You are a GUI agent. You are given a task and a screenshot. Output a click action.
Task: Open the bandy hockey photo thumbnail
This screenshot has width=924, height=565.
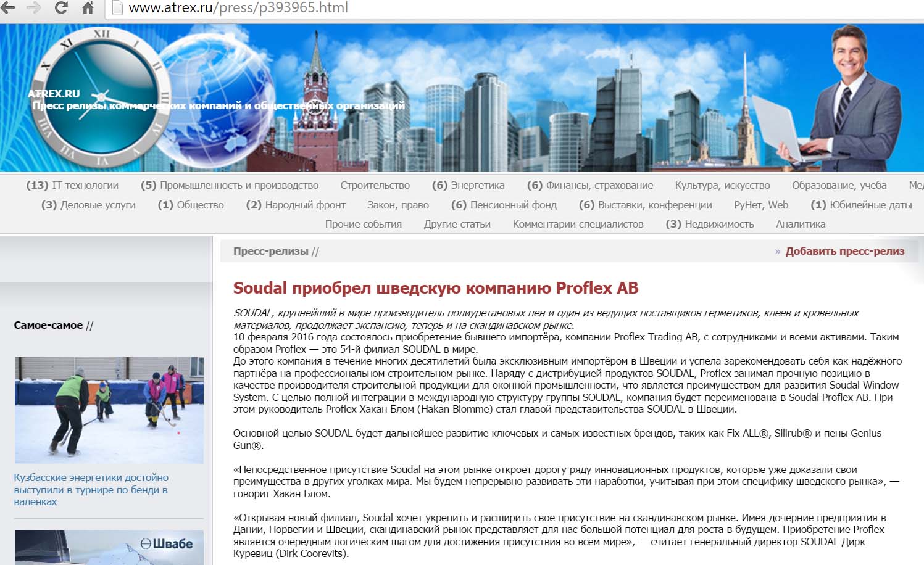pos(109,410)
